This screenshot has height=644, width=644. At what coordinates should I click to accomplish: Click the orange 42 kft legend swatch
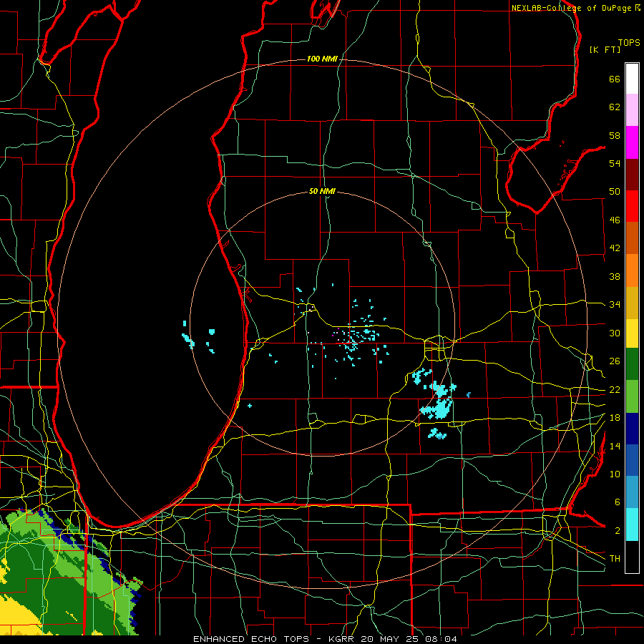click(632, 270)
